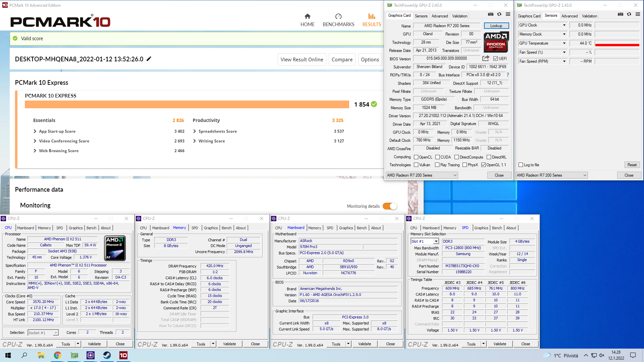Enable Log to file checkbox

point(521,165)
